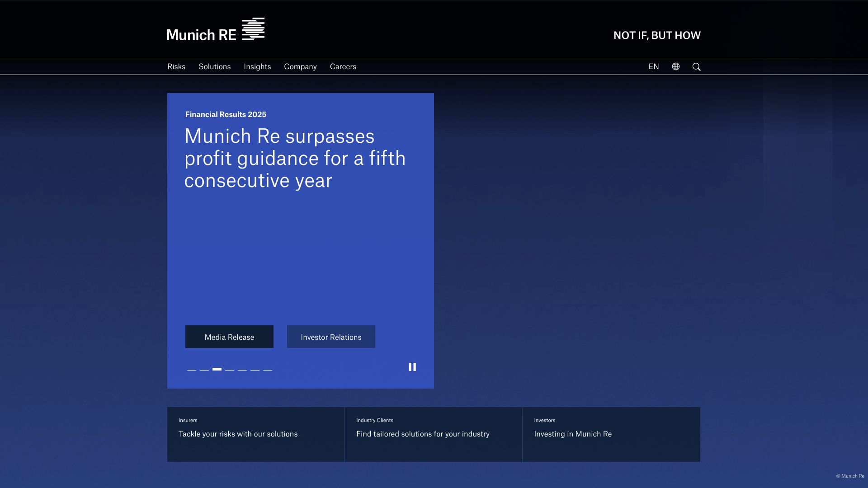Select the second carousel slide indicator
The width and height of the screenshot is (868, 488).
pos(204,369)
